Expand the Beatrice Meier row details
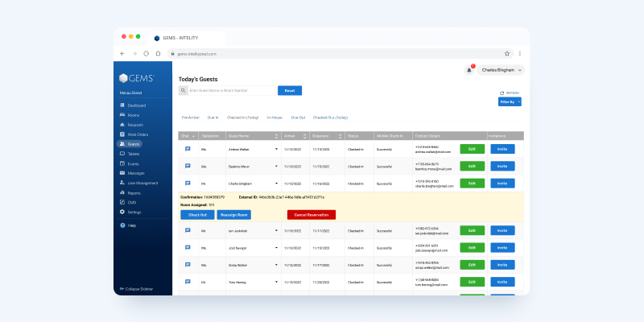This screenshot has height=322, width=644. [x=276, y=167]
